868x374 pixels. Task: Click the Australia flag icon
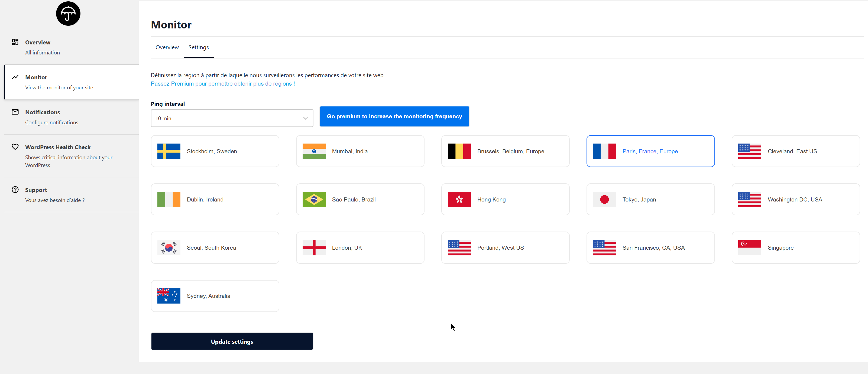tap(169, 296)
